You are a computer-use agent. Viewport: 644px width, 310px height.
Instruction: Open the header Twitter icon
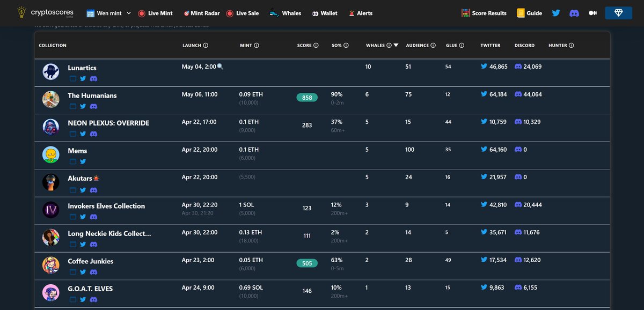point(556,13)
